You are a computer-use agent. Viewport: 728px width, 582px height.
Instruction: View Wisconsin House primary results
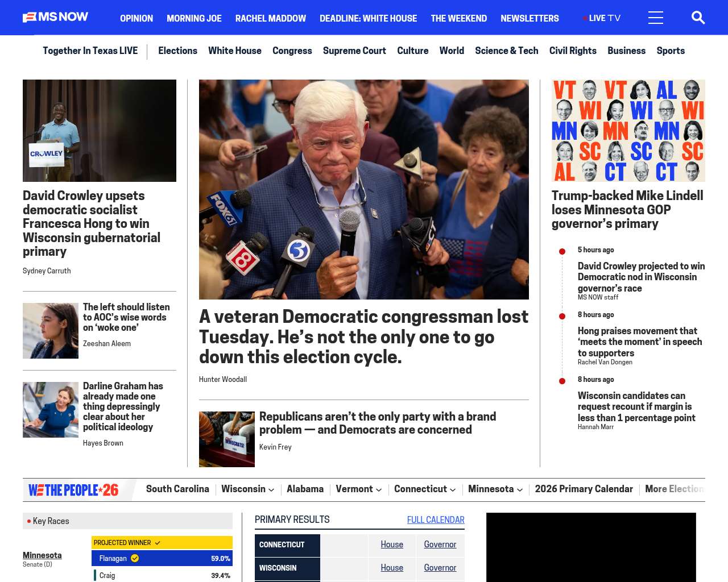(x=392, y=568)
